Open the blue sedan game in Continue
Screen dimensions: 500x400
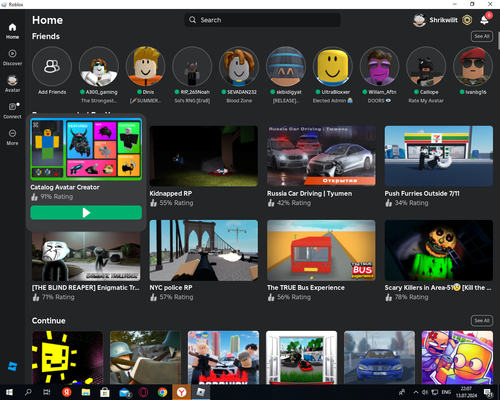coord(379,357)
